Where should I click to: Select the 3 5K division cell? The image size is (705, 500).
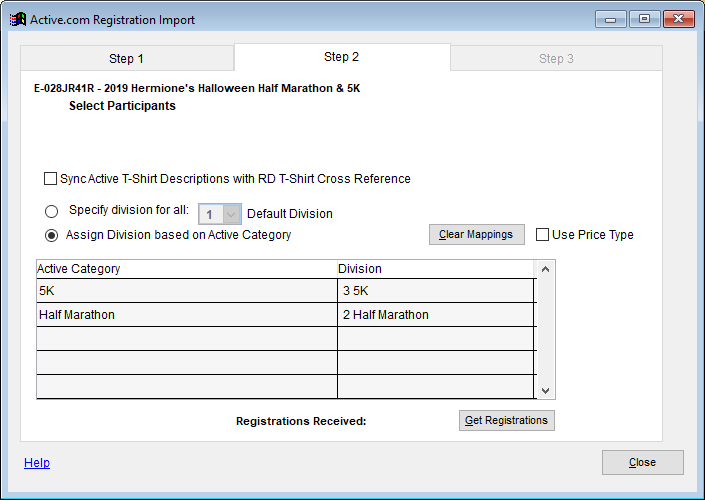[x=435, y=291]
